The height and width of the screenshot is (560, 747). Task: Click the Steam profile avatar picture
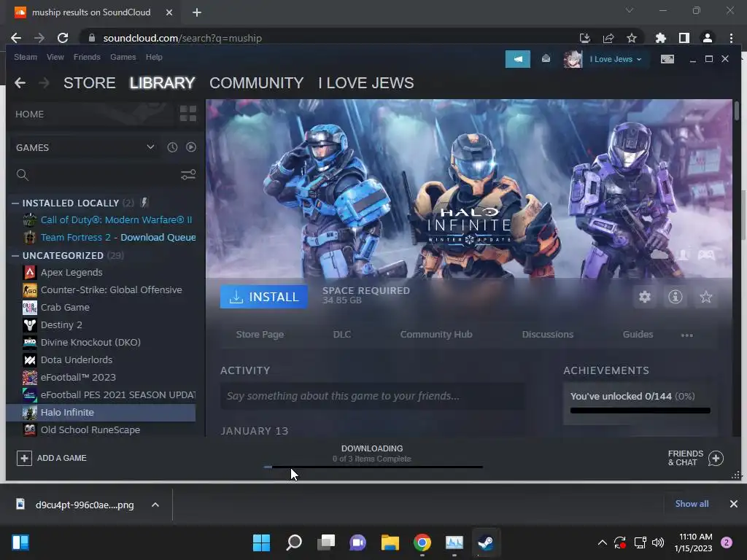click(x=573, y=59)
